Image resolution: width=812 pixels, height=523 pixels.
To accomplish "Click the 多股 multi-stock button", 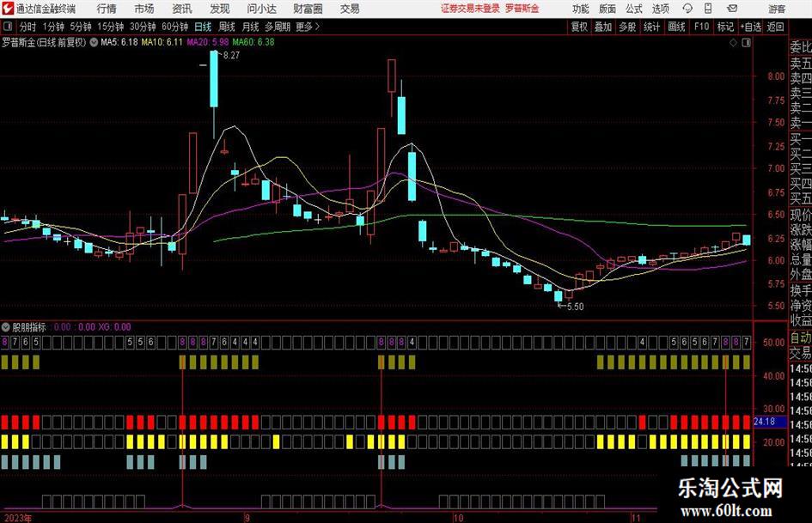I will click(627, 27).
